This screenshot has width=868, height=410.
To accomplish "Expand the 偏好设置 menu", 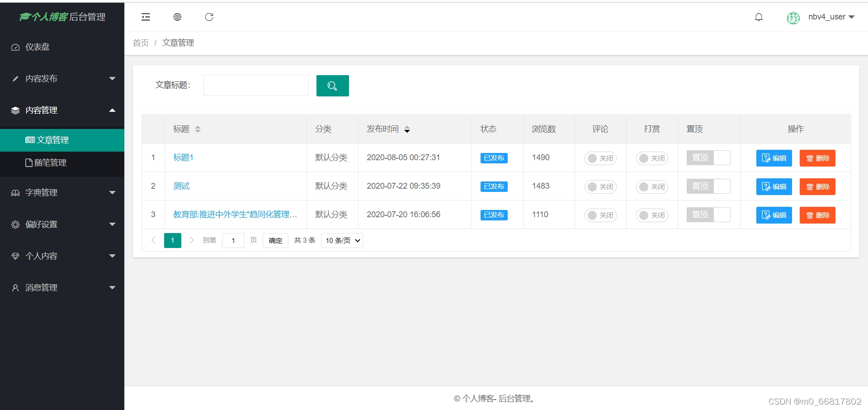I will (41, 224).
